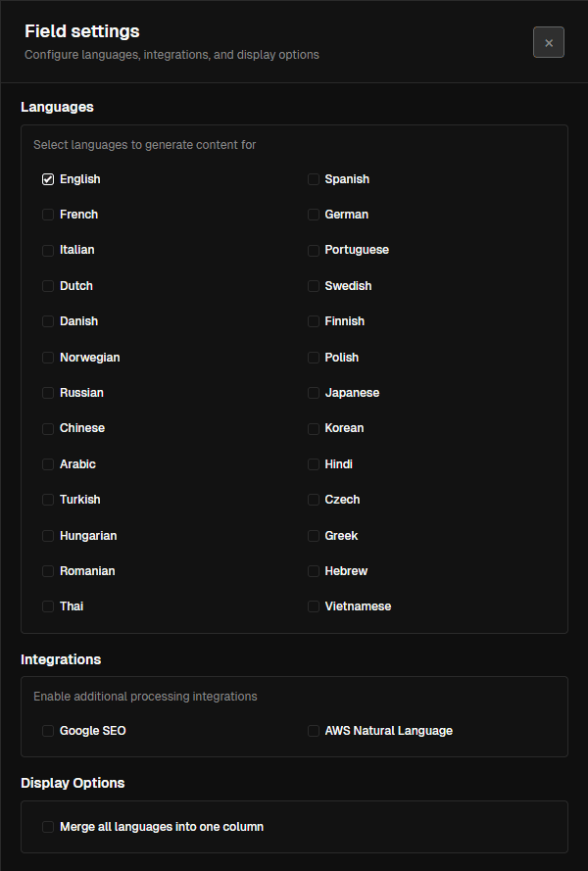Uncheck the English language checkbox

[x=47, y=178]
